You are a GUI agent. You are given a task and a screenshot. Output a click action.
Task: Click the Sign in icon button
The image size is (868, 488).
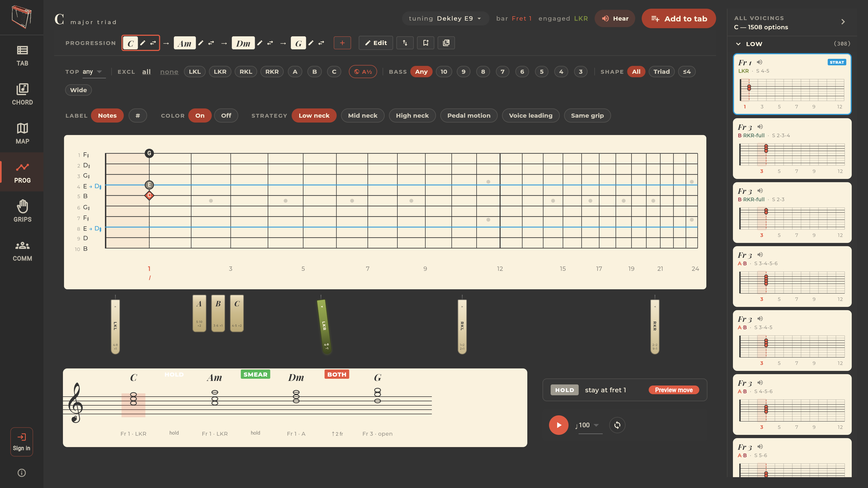coord(22,442)
